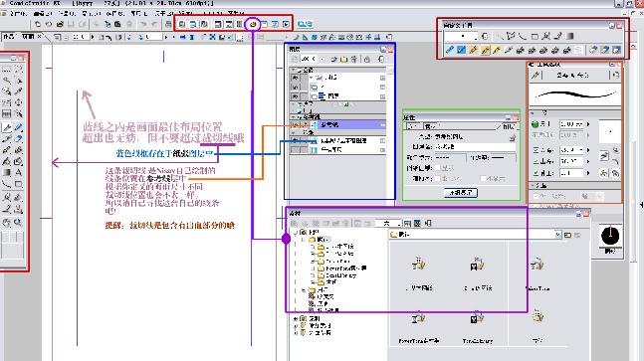Open the folder path dropdown in the materials panel

point(557,235)
